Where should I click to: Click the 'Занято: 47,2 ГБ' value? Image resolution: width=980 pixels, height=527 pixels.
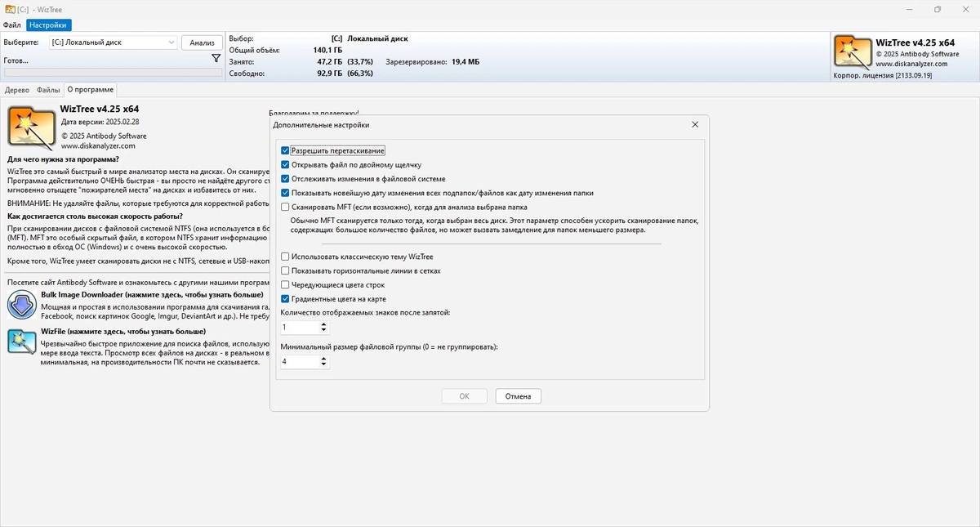[328, 61]
